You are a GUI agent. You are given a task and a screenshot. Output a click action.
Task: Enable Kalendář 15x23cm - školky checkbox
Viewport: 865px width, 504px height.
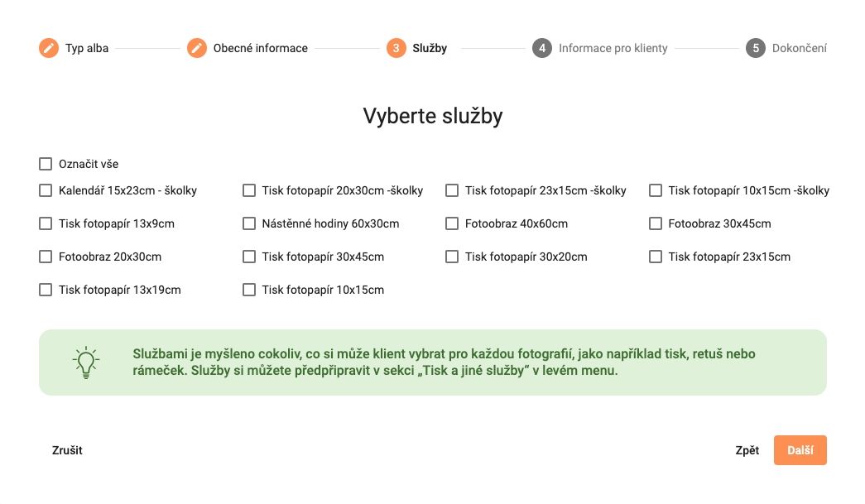(46, 190)
